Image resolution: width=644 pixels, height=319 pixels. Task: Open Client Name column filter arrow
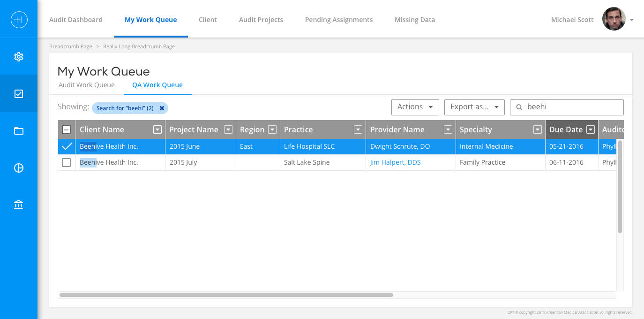click(157, 130)
